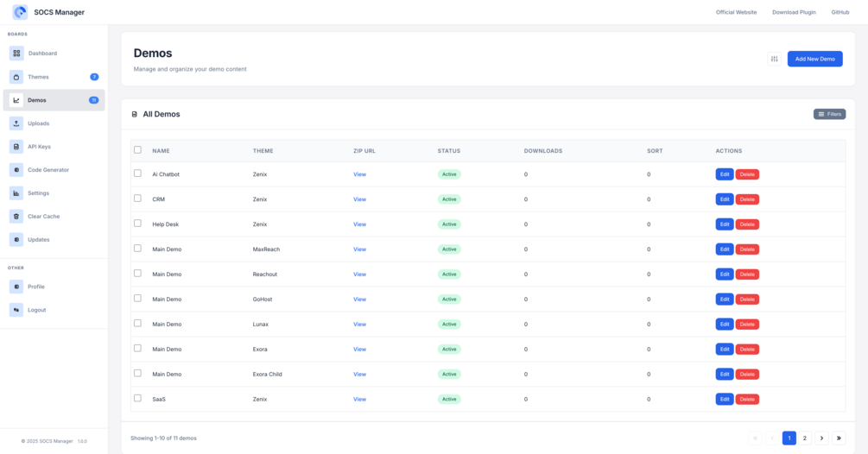The width and height of the screenshot is (868, 454).
Task: Expand the Filters panel
Action: tap(829, 114)
